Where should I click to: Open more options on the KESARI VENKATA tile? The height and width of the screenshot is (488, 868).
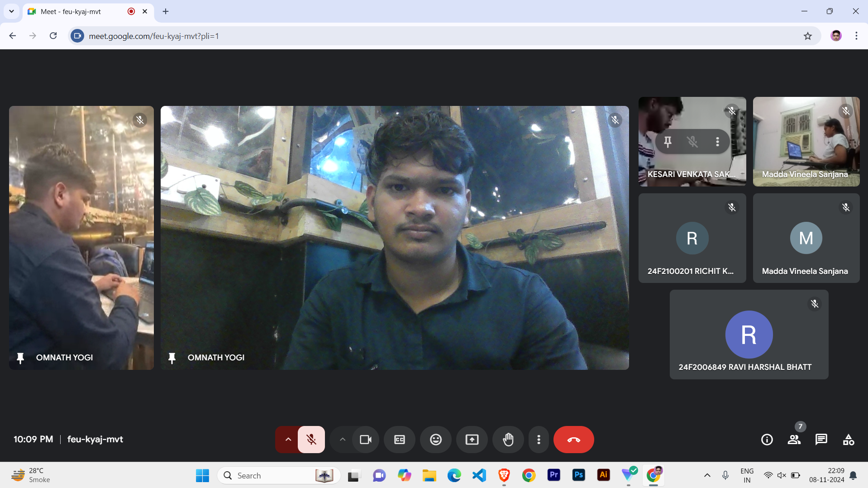[717, 142]
